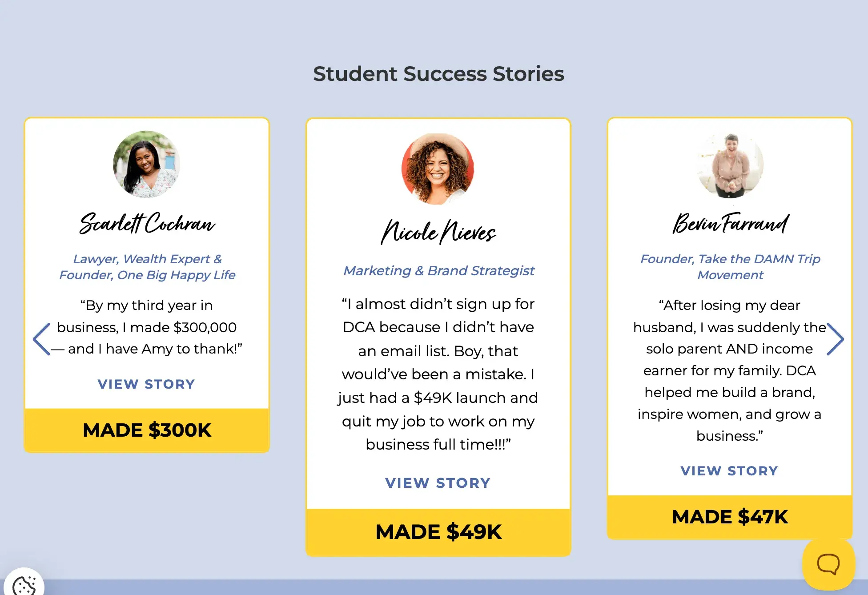Image resolution: width=868 pixels, height=595 pixels.
Task: View Scarlett Cochran's story link
Action: pos(146,384)
